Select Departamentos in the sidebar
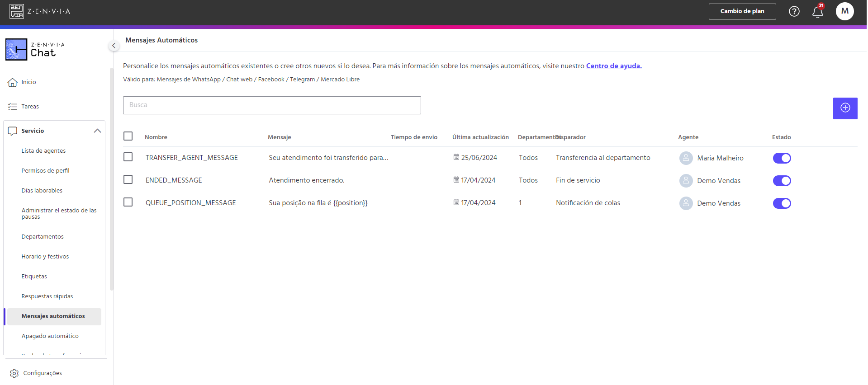Image resolution: width=868 pixels, height=385 pixels. click(43, 237)
